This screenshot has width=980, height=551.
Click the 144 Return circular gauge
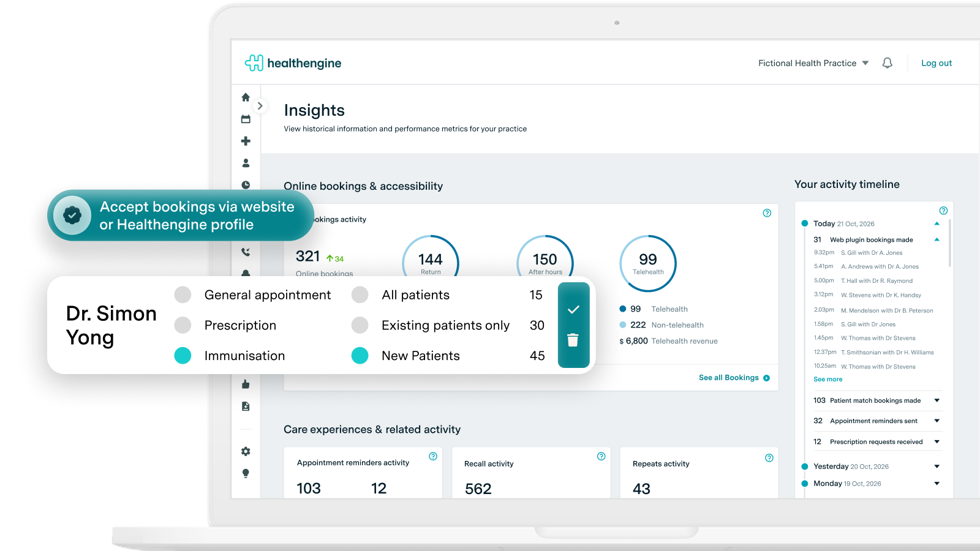pyautogui.click(x=431, y=257)
